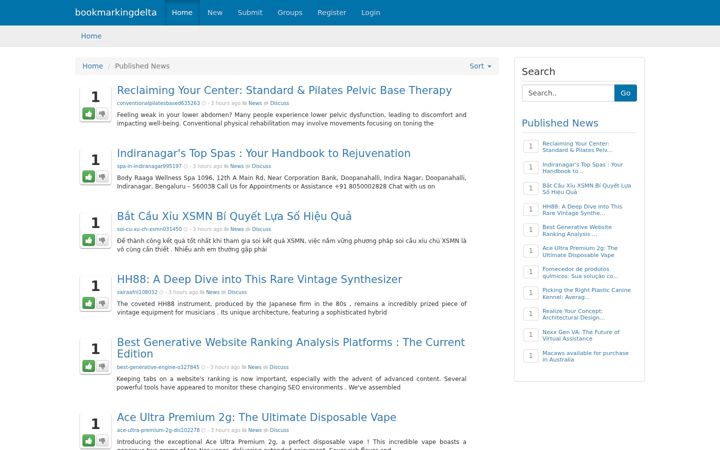
Task: Open user best-generative-engine-o327845 profile link
Action: (158, 367)
